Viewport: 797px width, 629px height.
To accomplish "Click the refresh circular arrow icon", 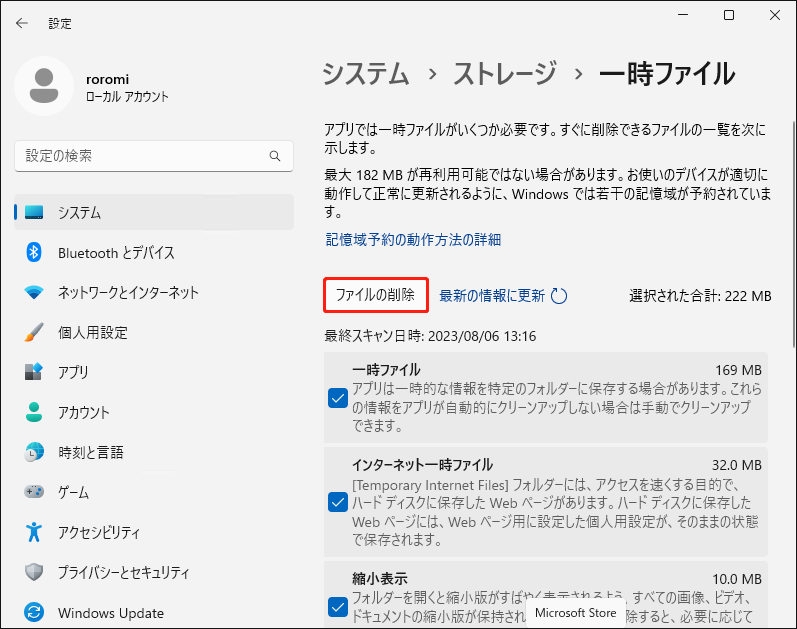I will tap(559, 296).
